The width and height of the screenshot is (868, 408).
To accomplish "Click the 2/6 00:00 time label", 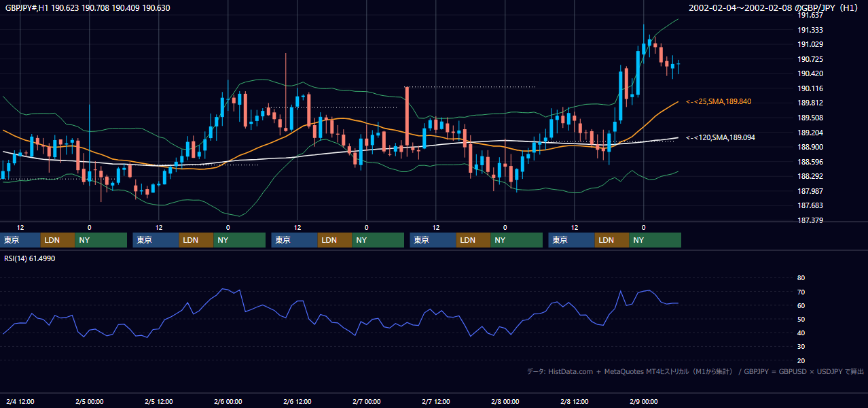I will (x=228, y=402).
